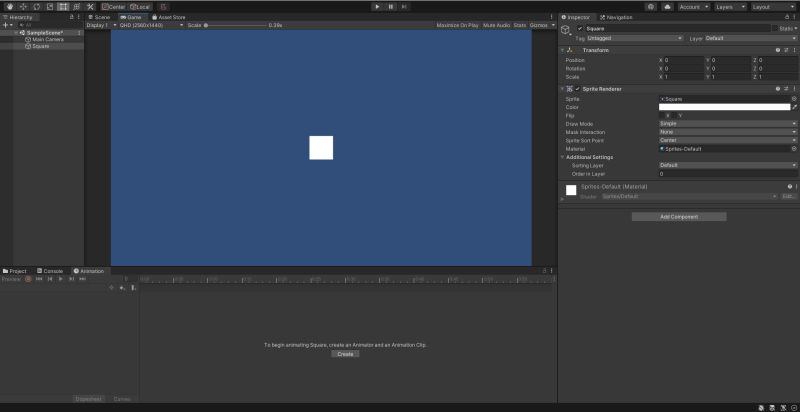Click the Order in Layer field
Image resolution: width=800 pixels, height=412 pixels.
(x=728, y=174)
